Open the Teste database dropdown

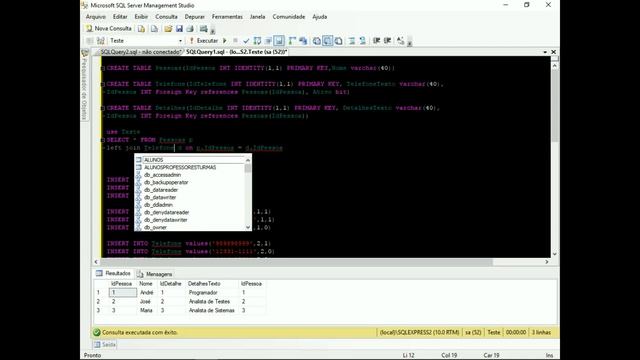coord(180,41)
